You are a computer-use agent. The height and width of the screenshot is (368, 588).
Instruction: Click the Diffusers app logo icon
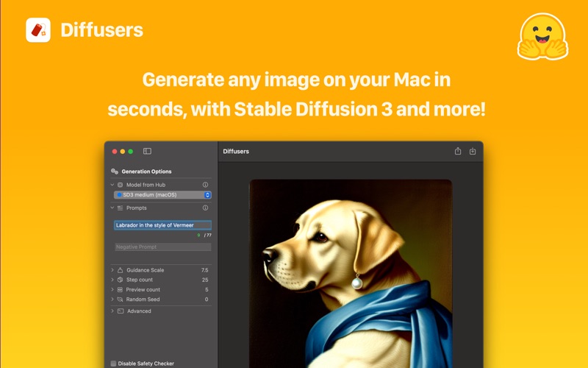[x=38, y=30]
